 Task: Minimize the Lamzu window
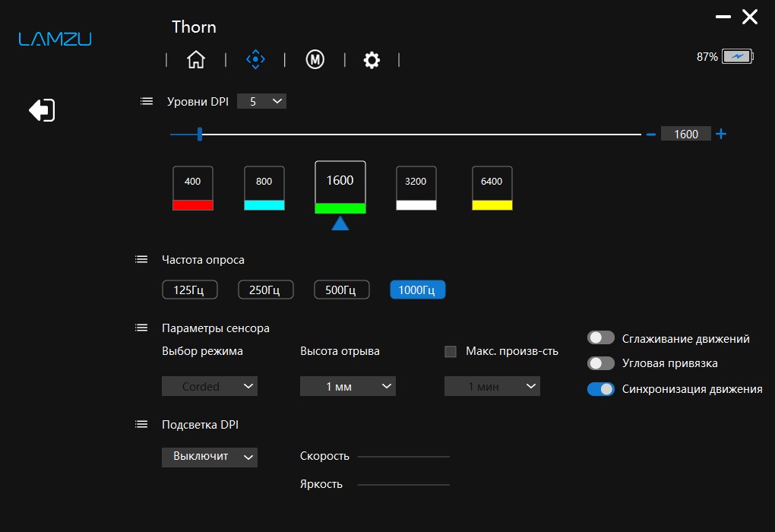click(x=723, y=17)
